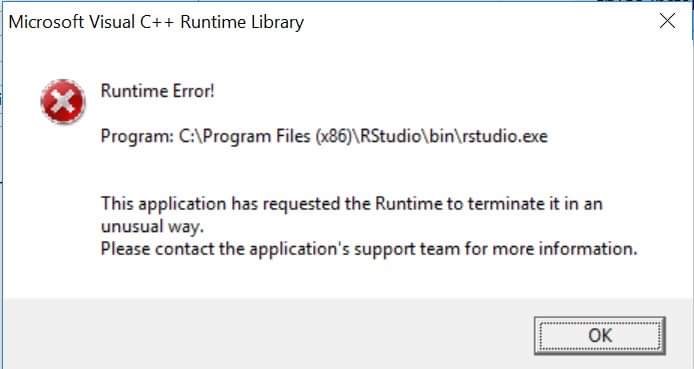Click the OK button to dismiss the error

point(600,335)
